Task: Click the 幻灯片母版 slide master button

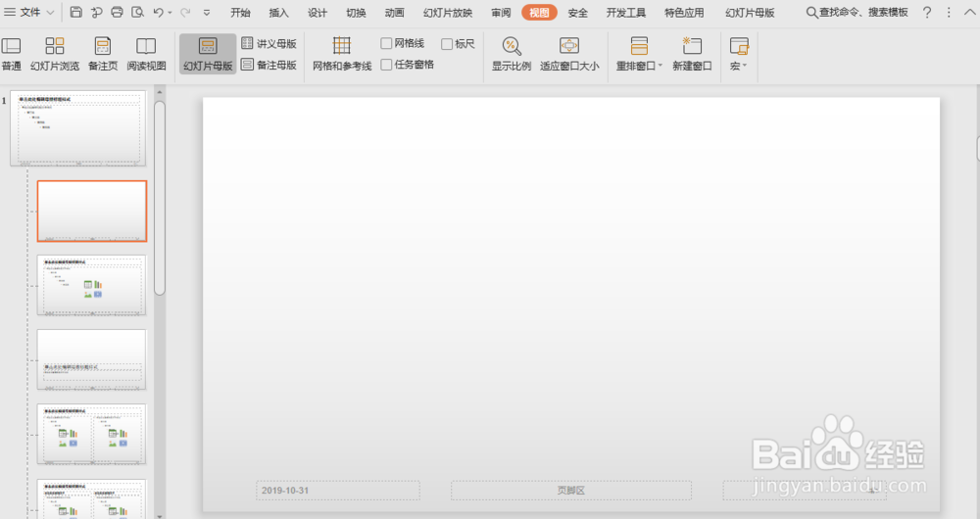Action: 208,54
